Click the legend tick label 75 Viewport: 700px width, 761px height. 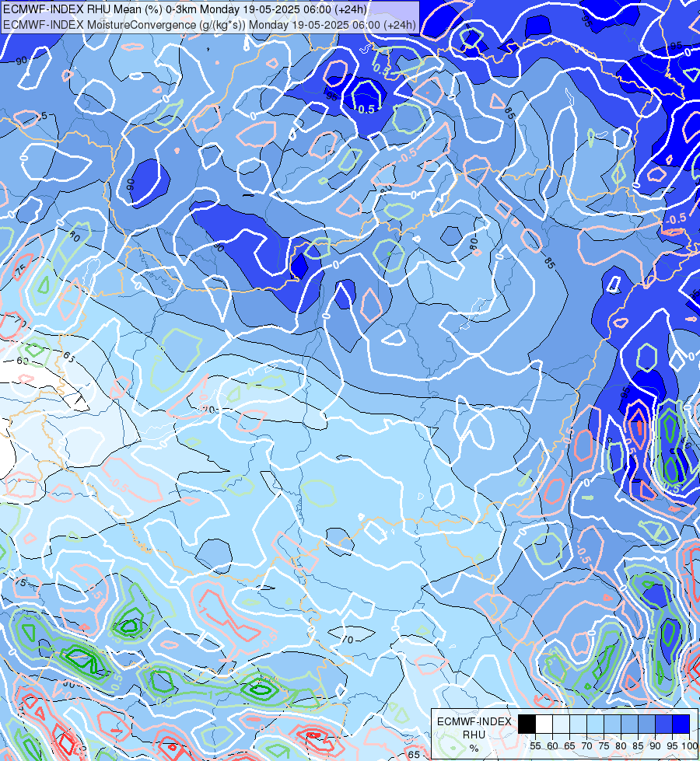(x=604, y=746)
